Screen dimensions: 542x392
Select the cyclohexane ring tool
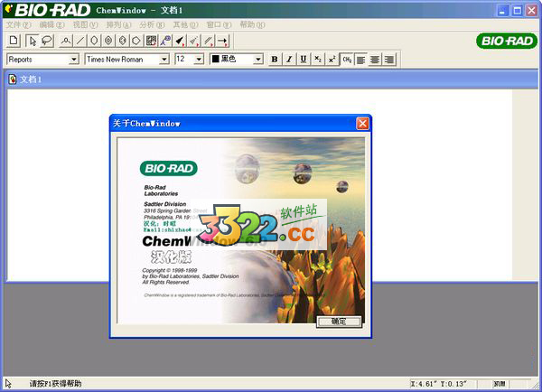pyautogui.click(x=94, y=41)
